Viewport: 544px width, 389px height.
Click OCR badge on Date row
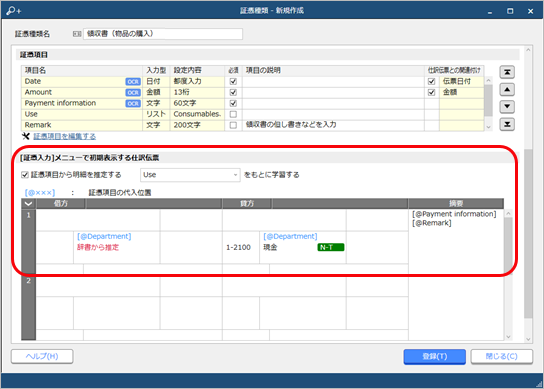click(x=133, y=82)
